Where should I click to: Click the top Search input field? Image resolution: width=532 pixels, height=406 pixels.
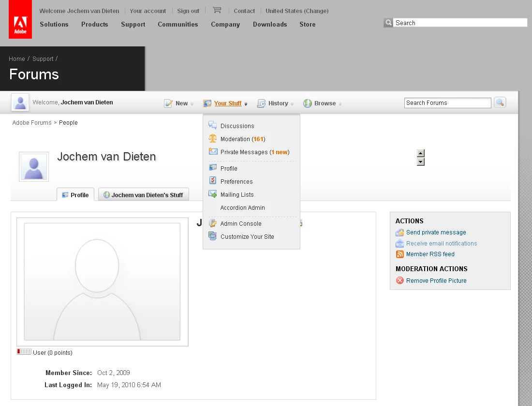(460, 23)
